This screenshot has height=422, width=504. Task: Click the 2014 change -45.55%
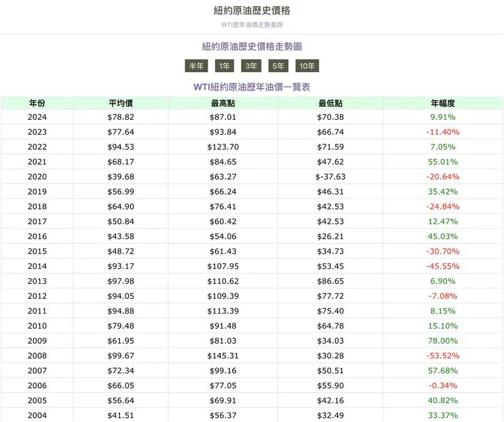[x=443, y=267]
